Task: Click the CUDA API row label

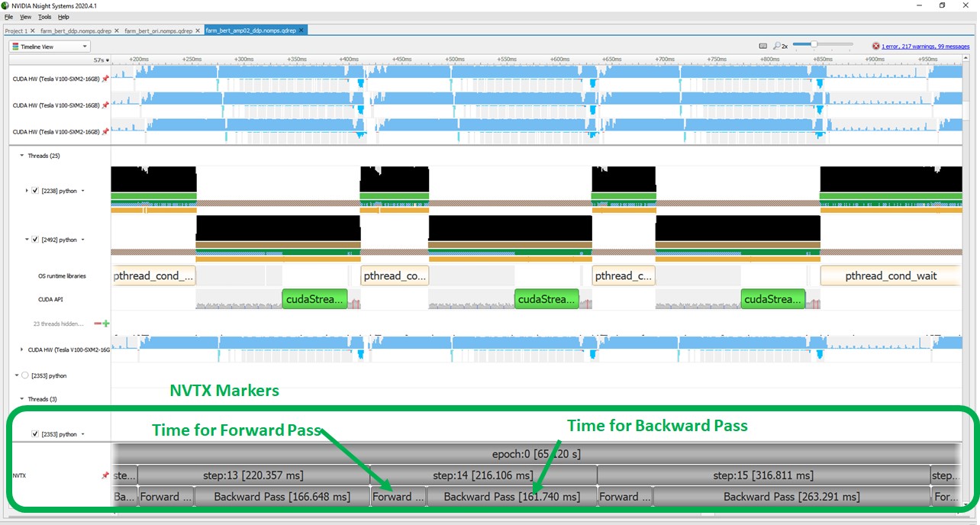Action: click(x=50, y=299)
